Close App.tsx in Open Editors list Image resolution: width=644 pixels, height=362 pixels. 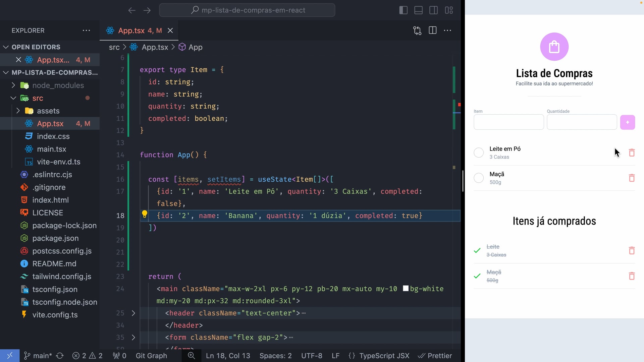pos(18,60)
